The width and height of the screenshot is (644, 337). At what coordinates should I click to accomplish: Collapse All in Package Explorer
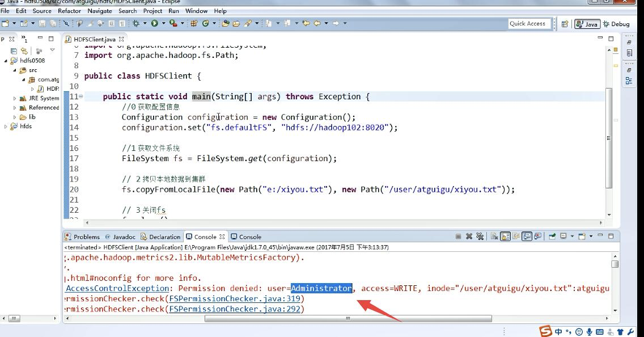click(14, 51)
